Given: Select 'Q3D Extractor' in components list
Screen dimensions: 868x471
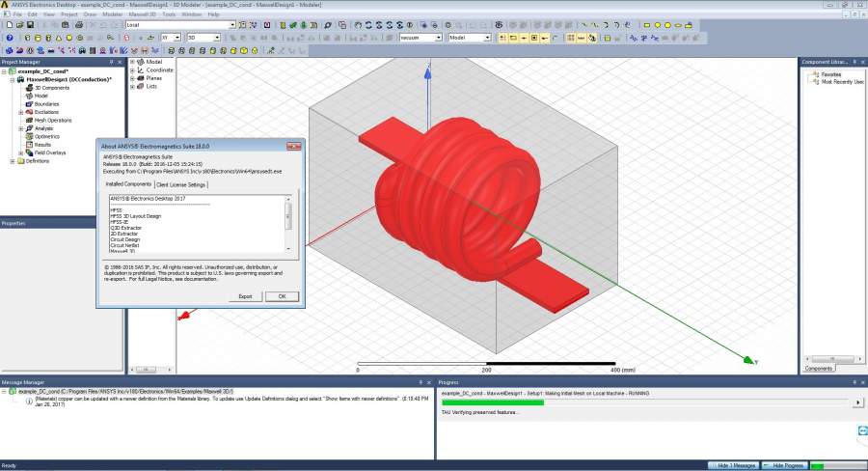Looking at the screenshot, I should (x=125, y=228).
